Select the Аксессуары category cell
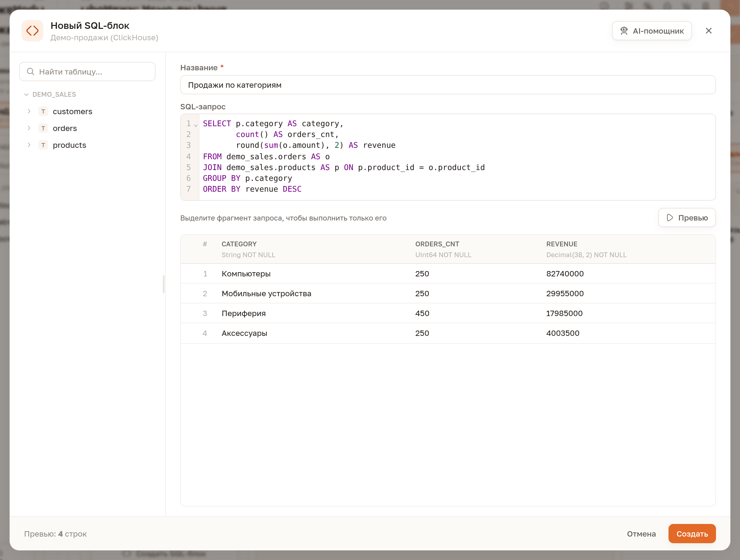This screenshot has width=740, height=560. [x=244, y=333]
